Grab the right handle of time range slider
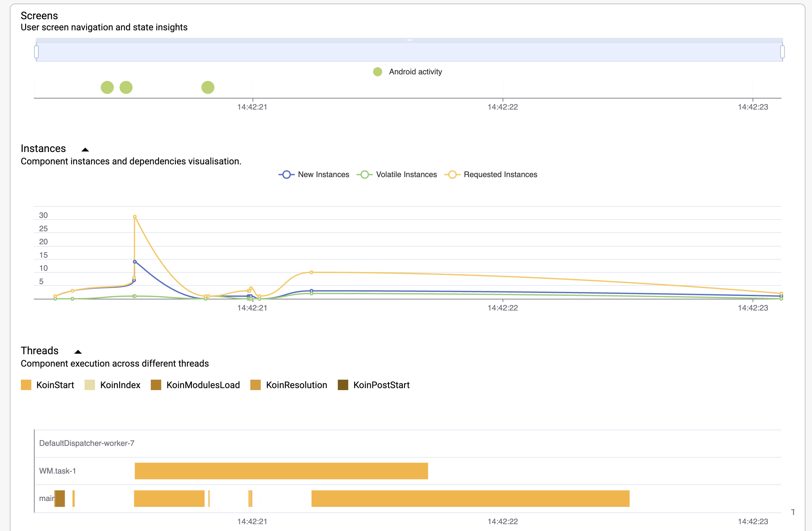This screenshot has width=812, height=531. point(782,52)
